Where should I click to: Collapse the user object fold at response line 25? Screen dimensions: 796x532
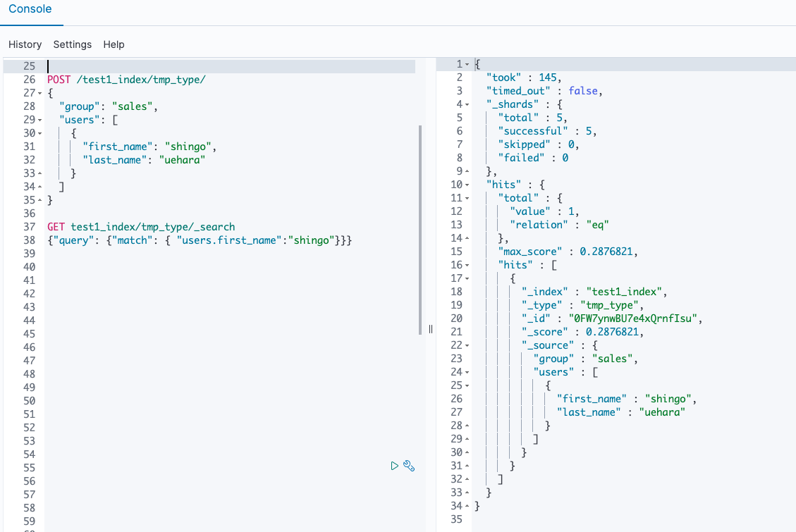click(467, 385)
